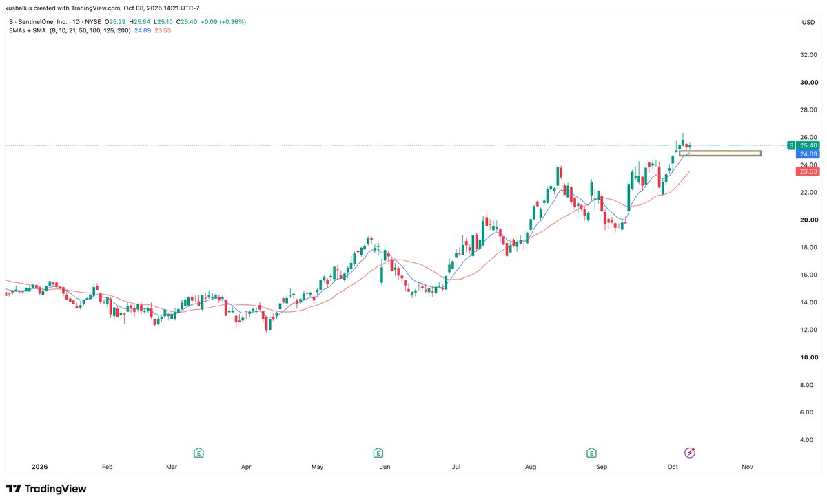Click the Sep label on time axis
827x504 pixels.
(x=602, y=467)
